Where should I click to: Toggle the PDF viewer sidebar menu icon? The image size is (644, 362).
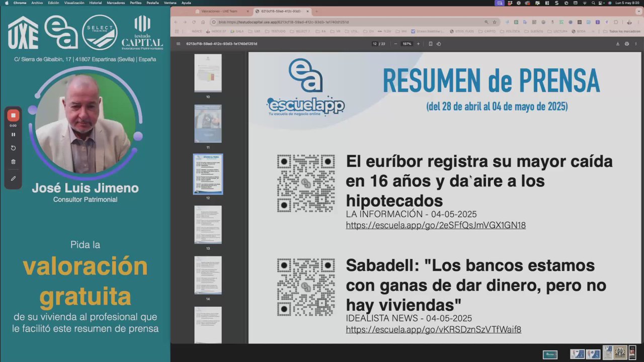coord(178,44)
